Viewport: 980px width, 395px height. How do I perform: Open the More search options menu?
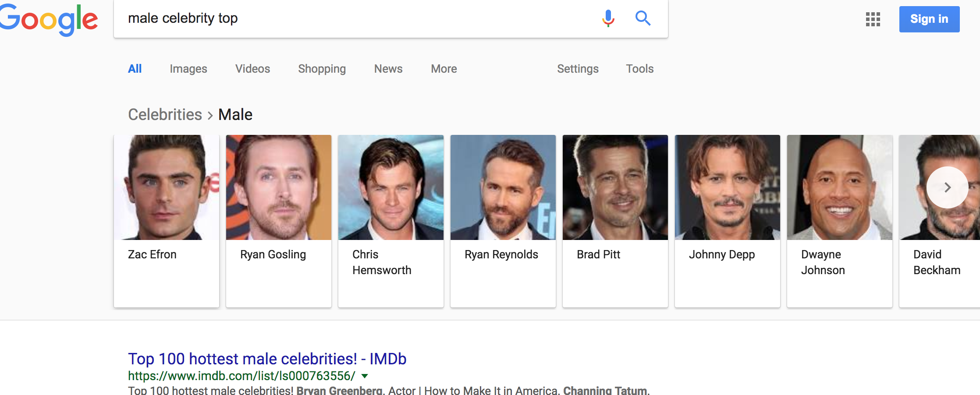click(444, 69)
